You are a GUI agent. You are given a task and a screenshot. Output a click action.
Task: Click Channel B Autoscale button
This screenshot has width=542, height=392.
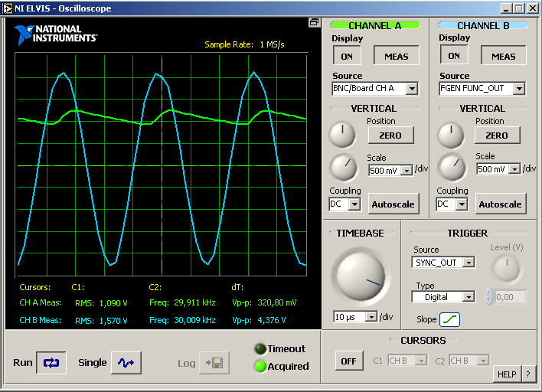(501, 204)
